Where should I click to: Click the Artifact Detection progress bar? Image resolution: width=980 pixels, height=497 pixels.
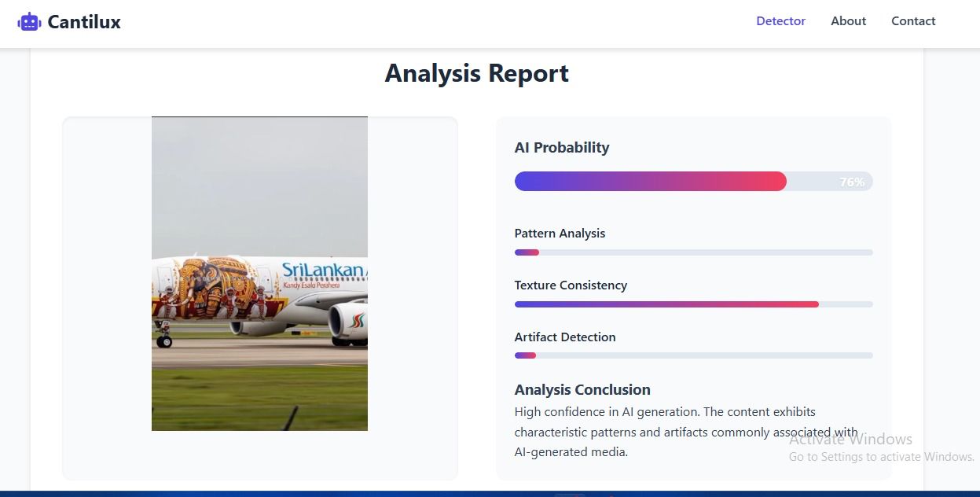coord(693,355)
